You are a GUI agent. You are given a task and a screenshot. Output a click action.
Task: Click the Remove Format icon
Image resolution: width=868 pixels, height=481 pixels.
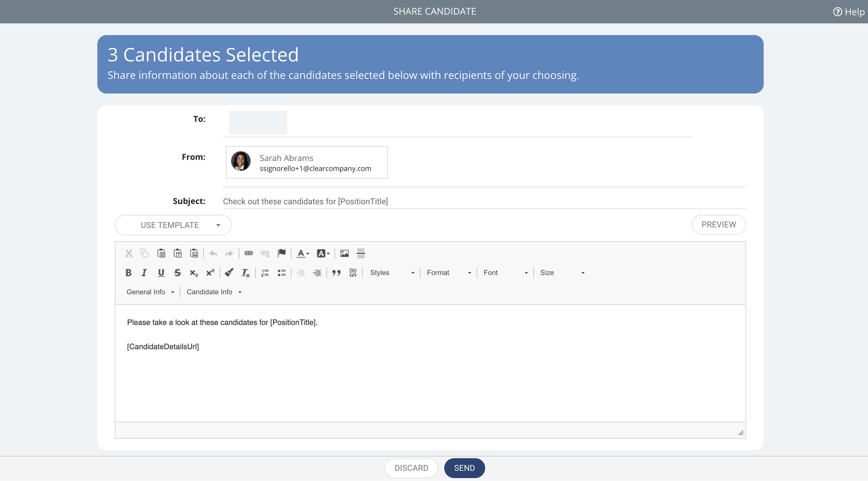(x=246, y=273)
